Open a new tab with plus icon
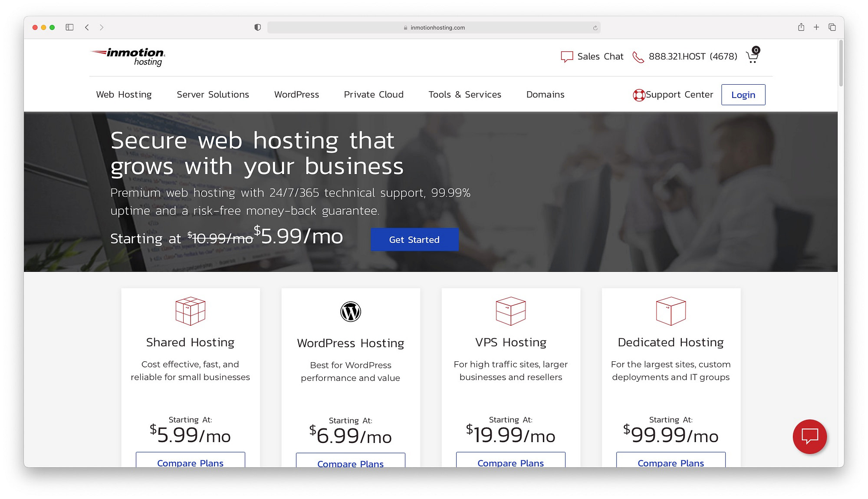The width and height of the screenshot is (868, 499). tap(816, 27)
